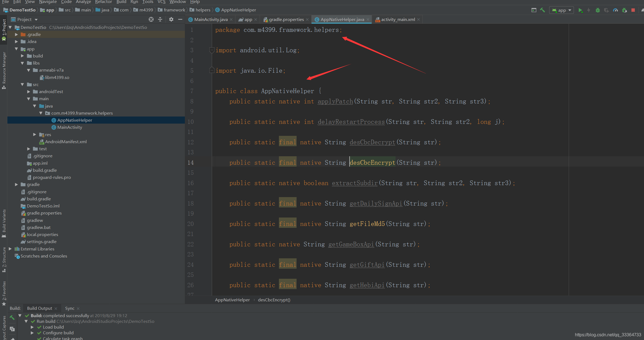The width and height of the screenshot is (644, 340).
Task: Click the toggle view icon in Build panel
Action: [12, 329]
